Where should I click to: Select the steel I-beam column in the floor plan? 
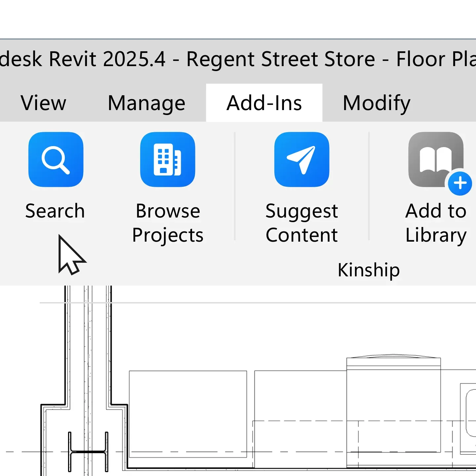[88, 452]
